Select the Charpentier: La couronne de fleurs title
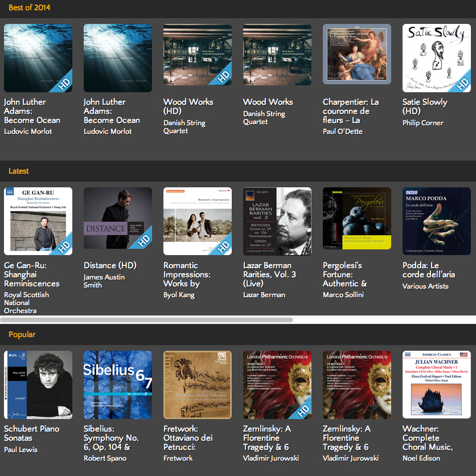This screenshot has height=476, width=476. (x=351, y=111)
